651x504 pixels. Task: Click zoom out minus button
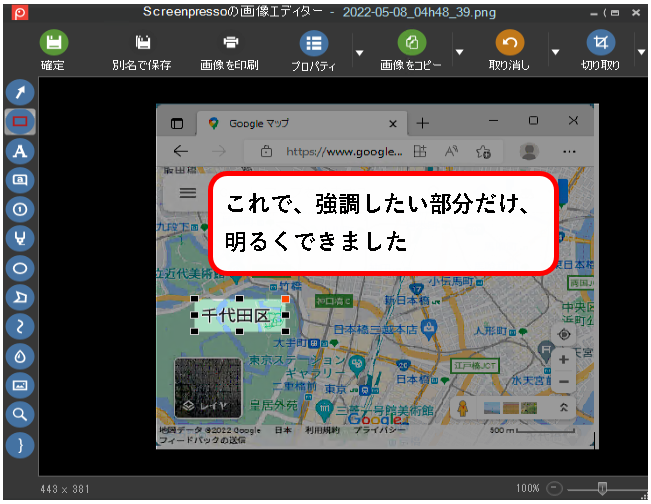coord(554,488)
